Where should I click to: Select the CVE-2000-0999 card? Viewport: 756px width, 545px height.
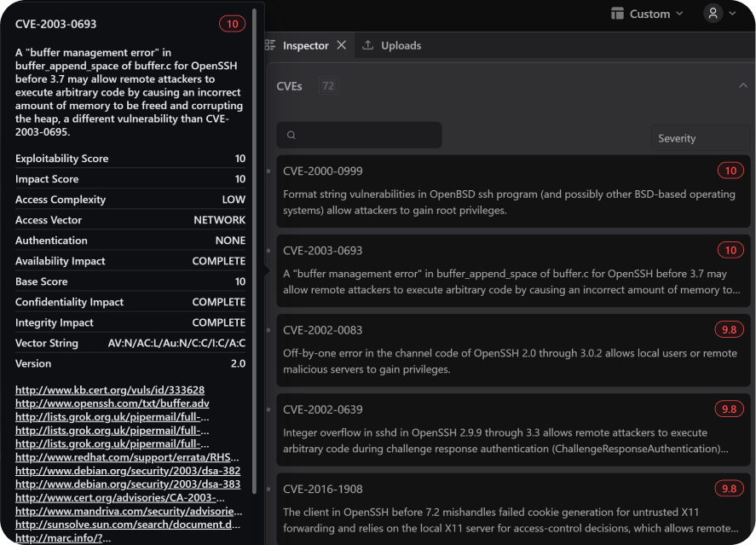click(x=513, y=191)
